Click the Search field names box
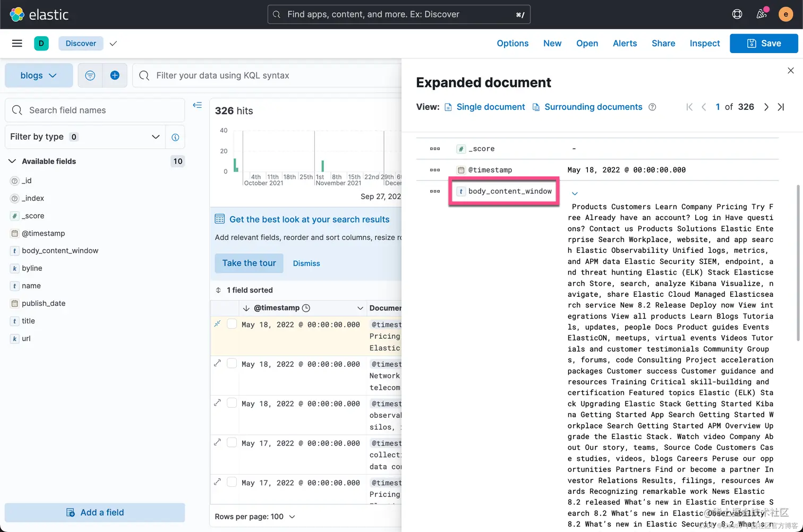 point(95,110)
